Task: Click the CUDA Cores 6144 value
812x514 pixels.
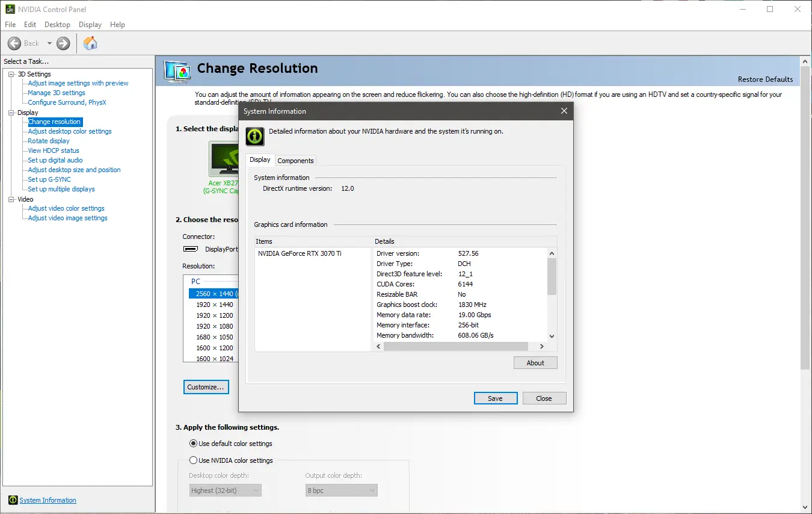Action: tap(466, 284)
